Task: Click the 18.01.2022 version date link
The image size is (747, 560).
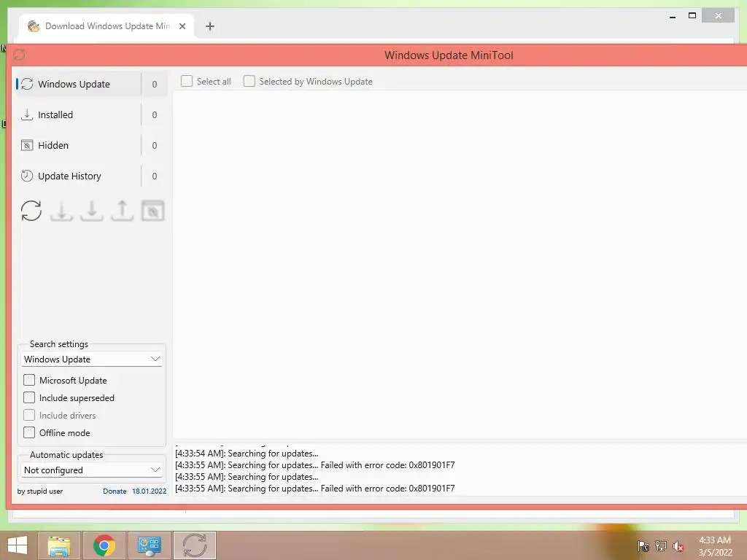Action: tap(149, 491)
